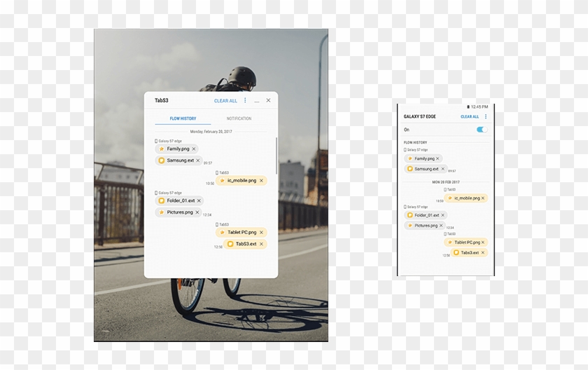Turn off the On switch on phone
Screen dimensions: 588x370
point(482,130)
